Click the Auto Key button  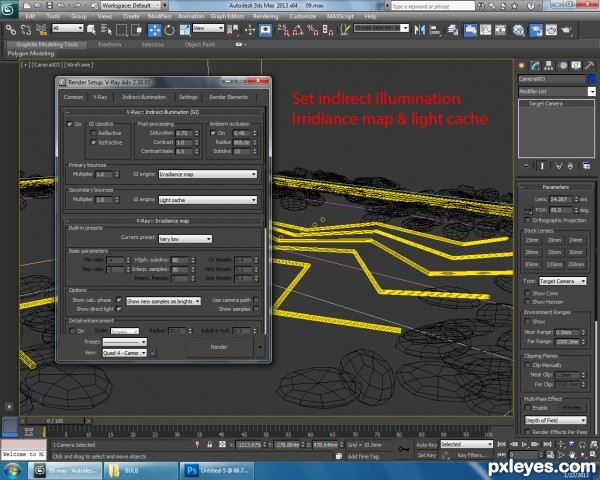pos(427,445)
